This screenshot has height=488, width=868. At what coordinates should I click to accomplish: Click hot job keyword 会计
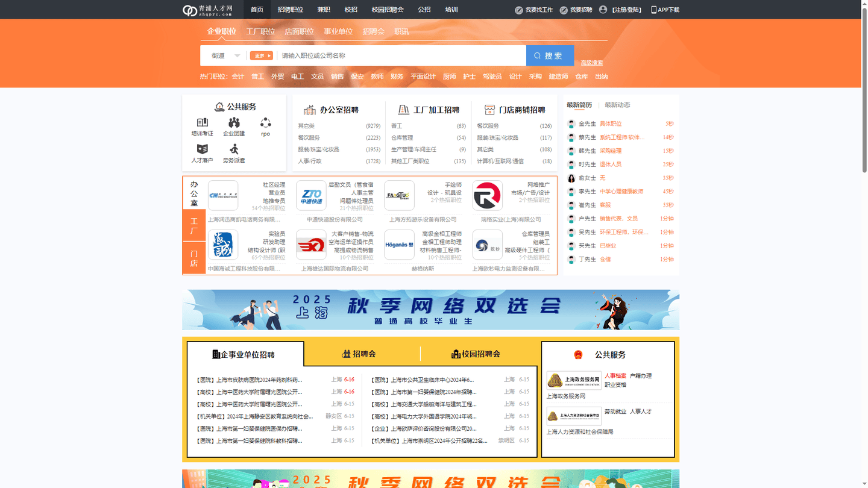click(x=238, y=77)
